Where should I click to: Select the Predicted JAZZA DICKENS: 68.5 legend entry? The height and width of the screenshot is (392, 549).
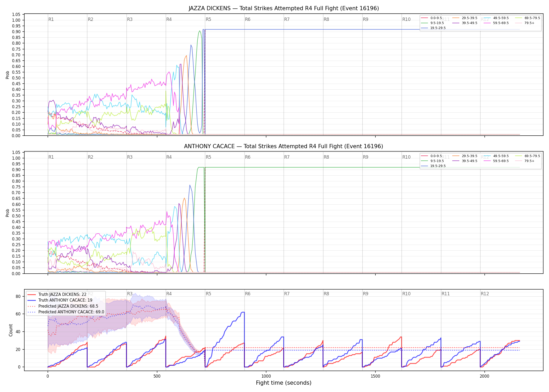click(x=63, y=306)
